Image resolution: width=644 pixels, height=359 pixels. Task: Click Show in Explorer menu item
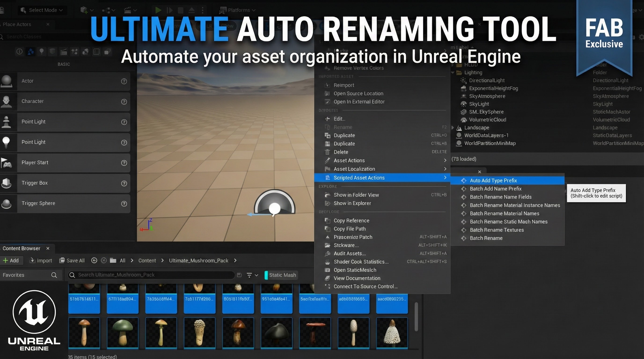click(x=382, y=203)
